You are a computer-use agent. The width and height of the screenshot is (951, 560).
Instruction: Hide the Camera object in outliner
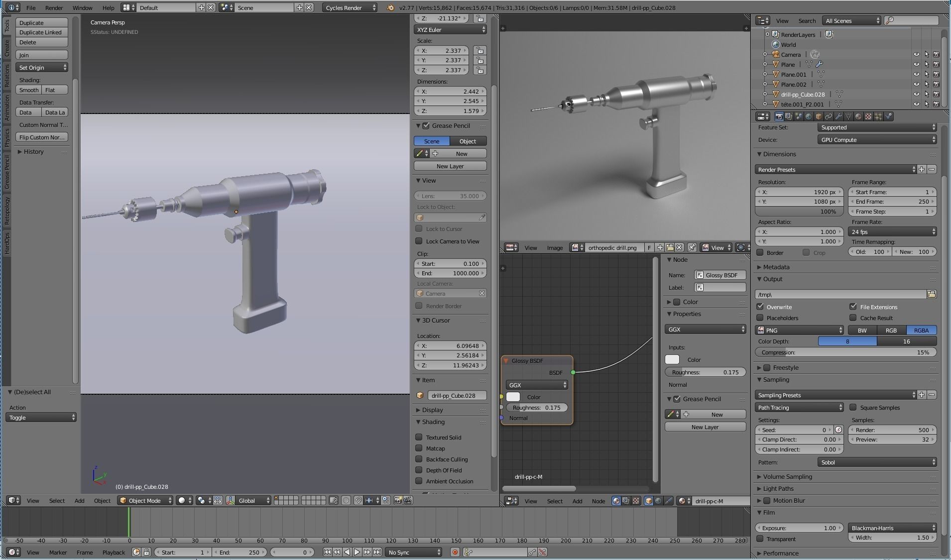coord(916,54)
